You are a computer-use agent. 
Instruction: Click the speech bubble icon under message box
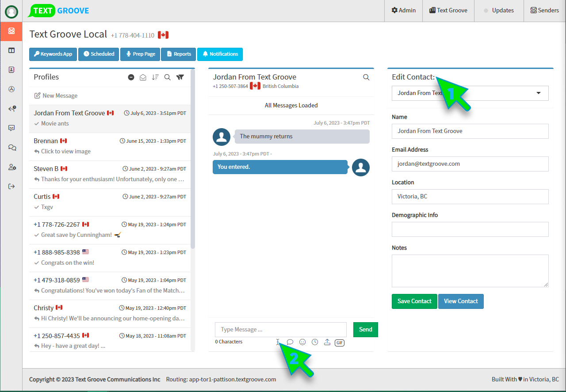(290, 342)
